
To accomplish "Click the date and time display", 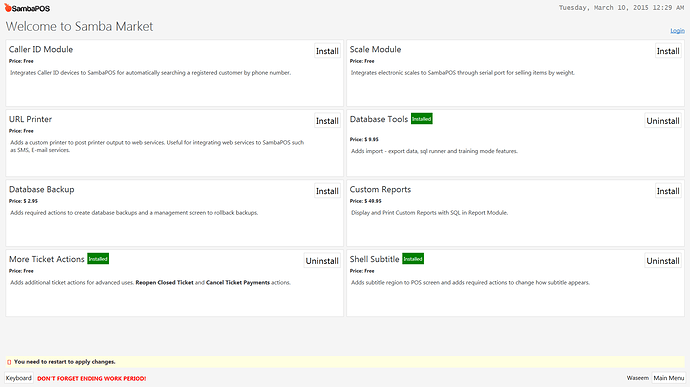I will click(621, 7).
